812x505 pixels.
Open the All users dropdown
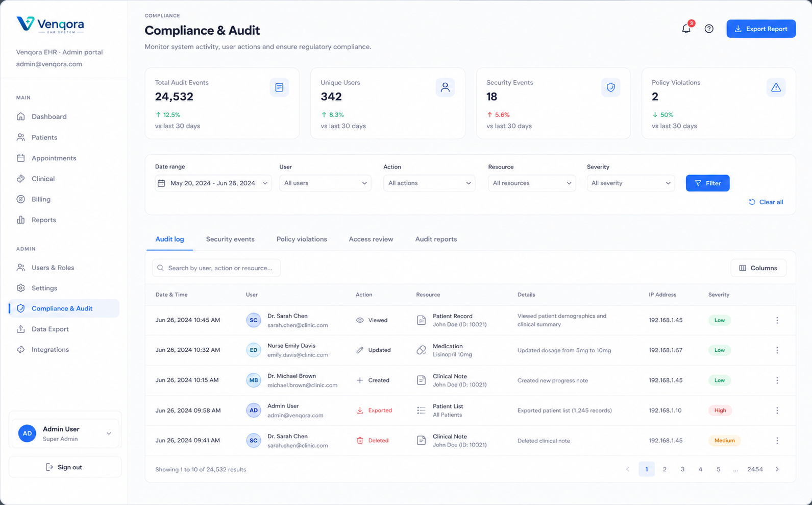[x=325, y=183]
